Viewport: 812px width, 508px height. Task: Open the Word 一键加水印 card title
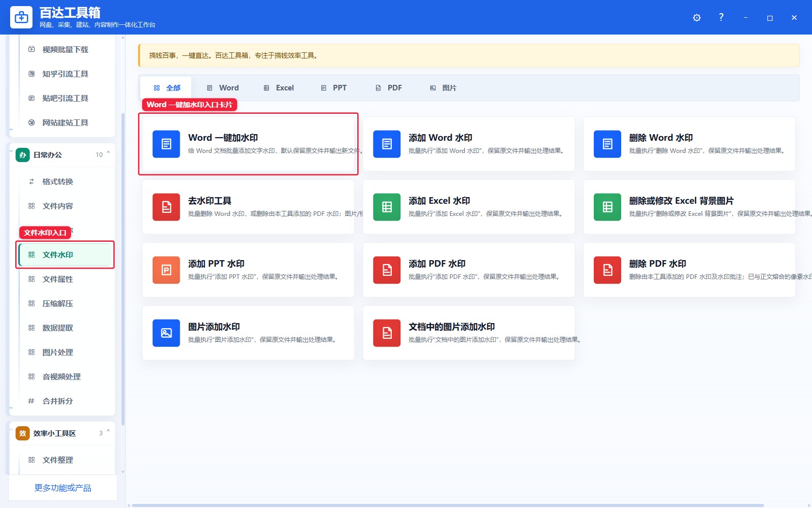(x=223, y=138)
